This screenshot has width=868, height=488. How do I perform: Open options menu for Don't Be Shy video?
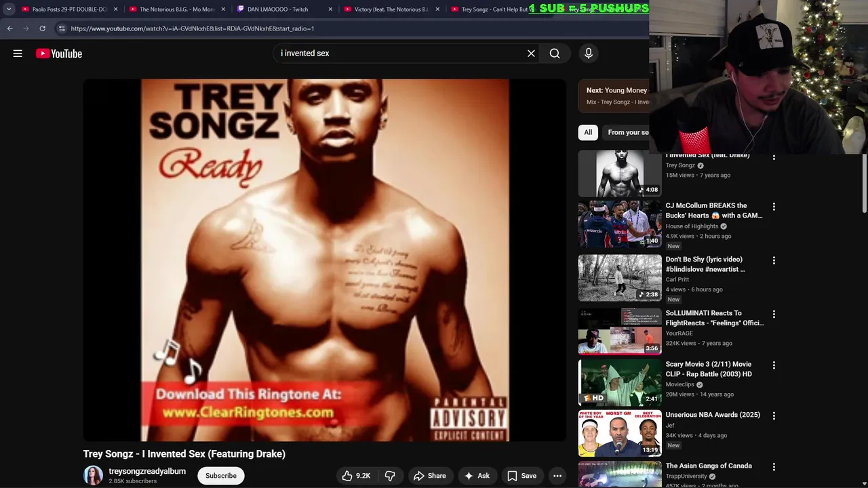click(774, 260)
